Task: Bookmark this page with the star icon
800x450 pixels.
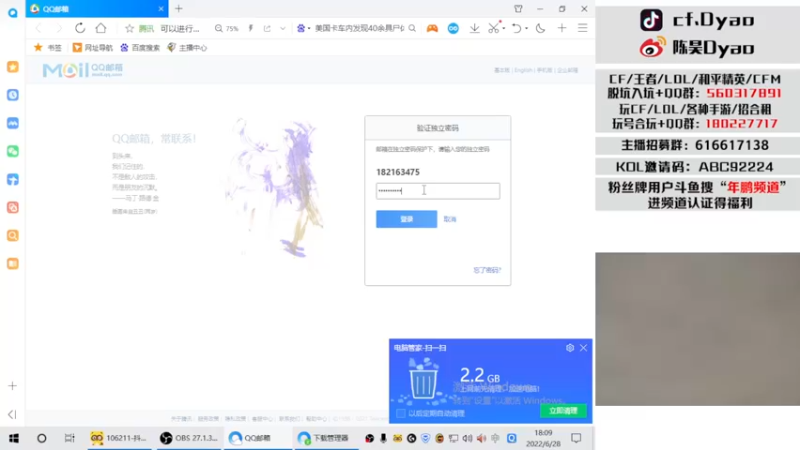Action: tap(130, 29)
